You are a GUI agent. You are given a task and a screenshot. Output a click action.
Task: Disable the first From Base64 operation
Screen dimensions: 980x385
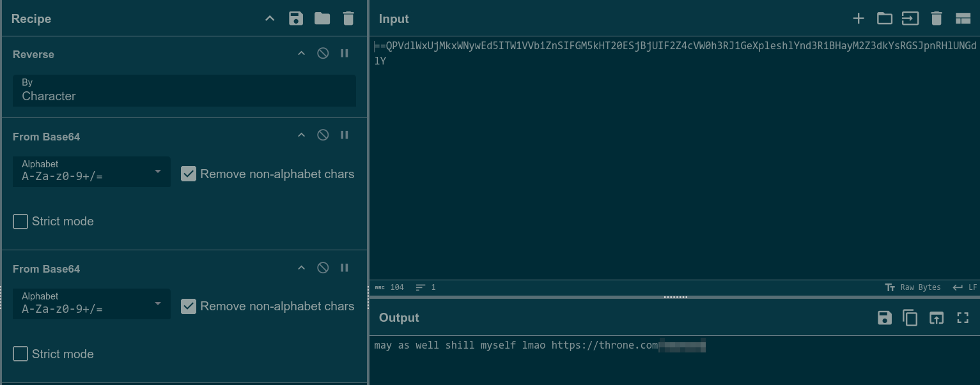(323, 135)
